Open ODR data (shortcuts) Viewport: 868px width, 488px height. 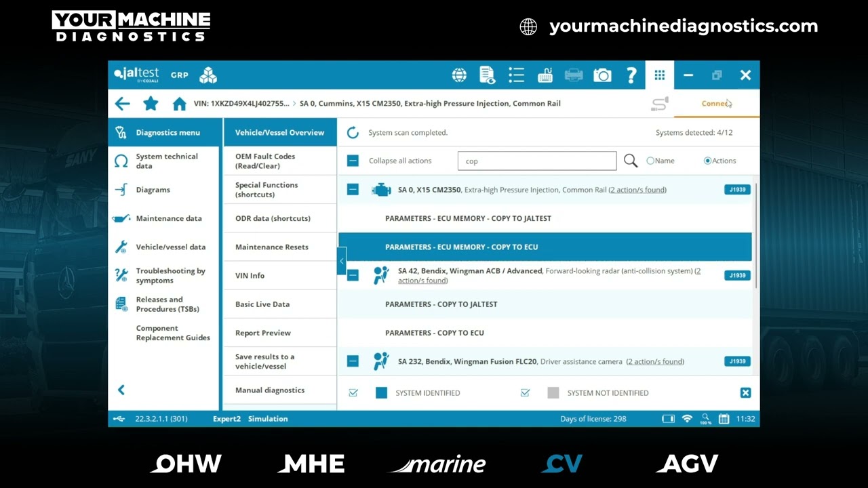(280, 218)
